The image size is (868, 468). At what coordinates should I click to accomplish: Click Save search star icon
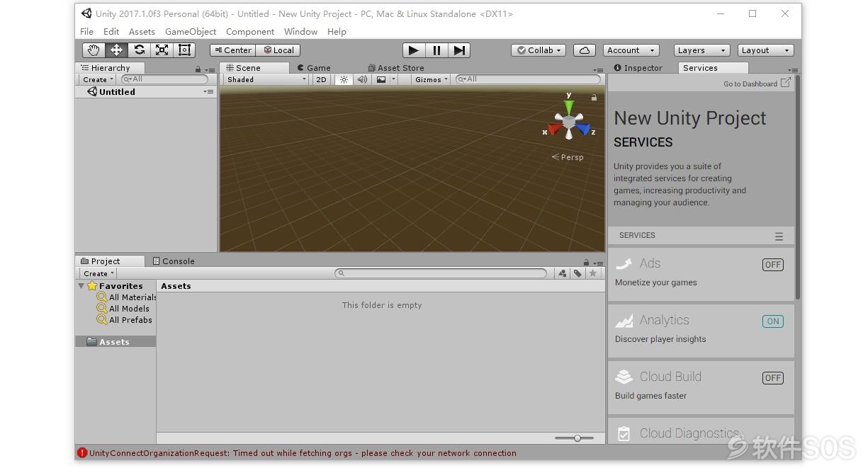point(593,273)
